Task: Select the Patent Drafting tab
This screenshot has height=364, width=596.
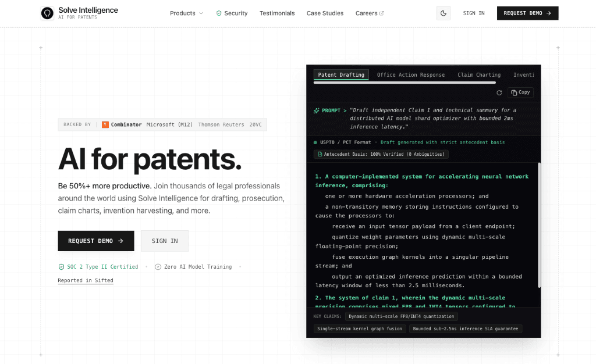Action: [x=341, y=75]
